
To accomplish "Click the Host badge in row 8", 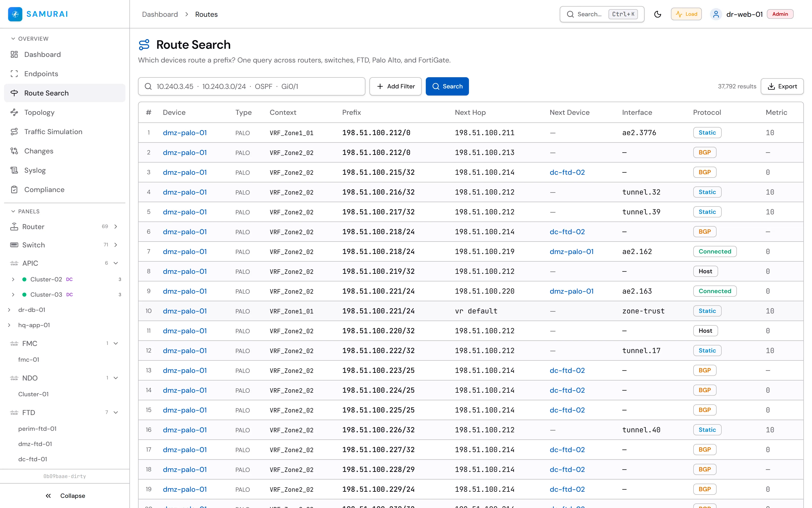I will click(x=705, y=272).
